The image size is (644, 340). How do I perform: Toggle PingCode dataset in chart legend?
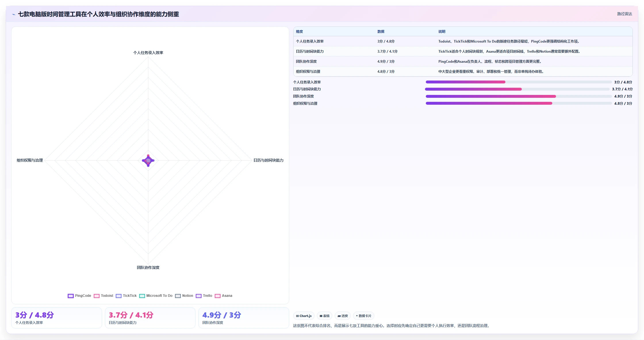pos(79,296)
